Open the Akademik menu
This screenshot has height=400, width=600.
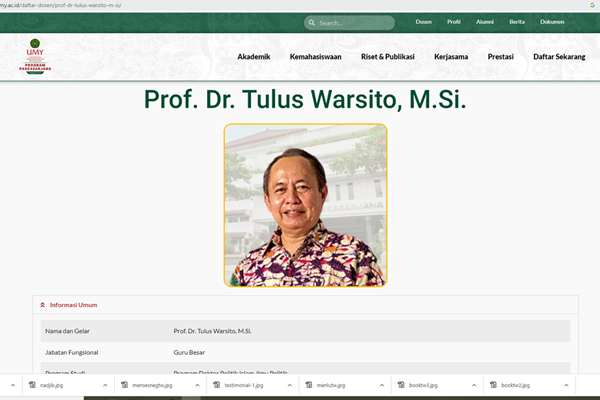(254, 57)
